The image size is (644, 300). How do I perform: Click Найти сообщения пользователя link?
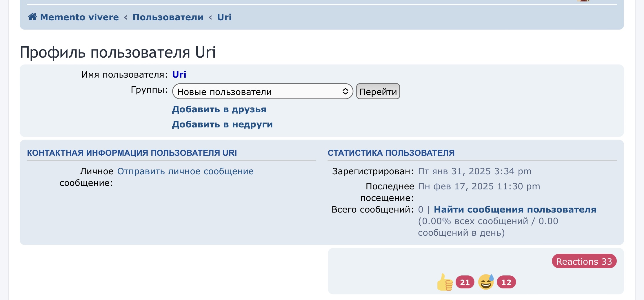[x=515, y=210]
